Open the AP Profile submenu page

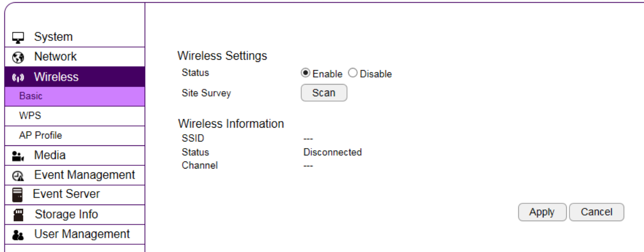pos(40,135)
